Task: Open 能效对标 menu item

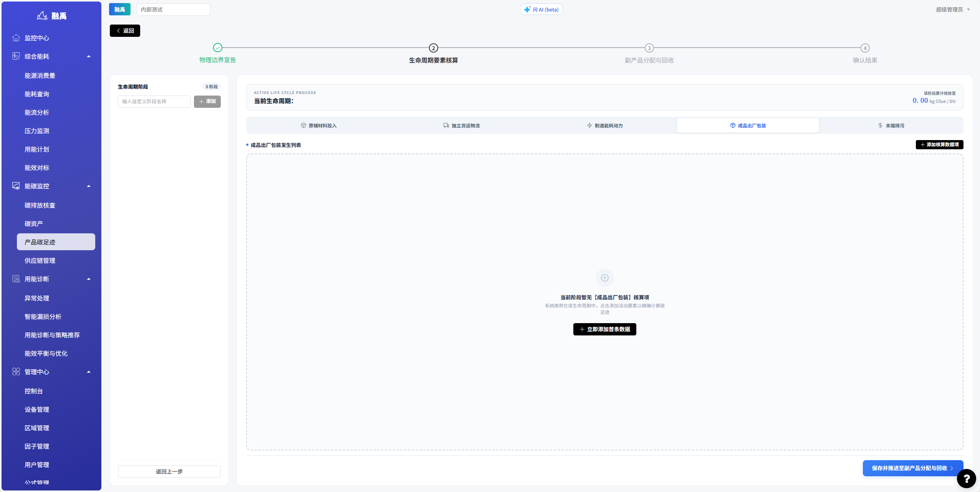Action: 56,168
